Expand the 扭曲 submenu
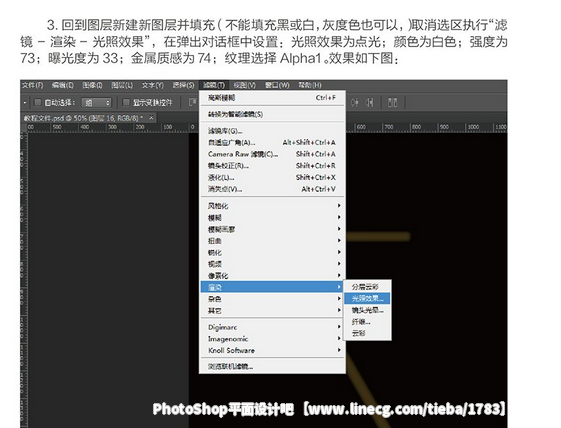Viewport: 561px width, 428px height. click(272, 241)
